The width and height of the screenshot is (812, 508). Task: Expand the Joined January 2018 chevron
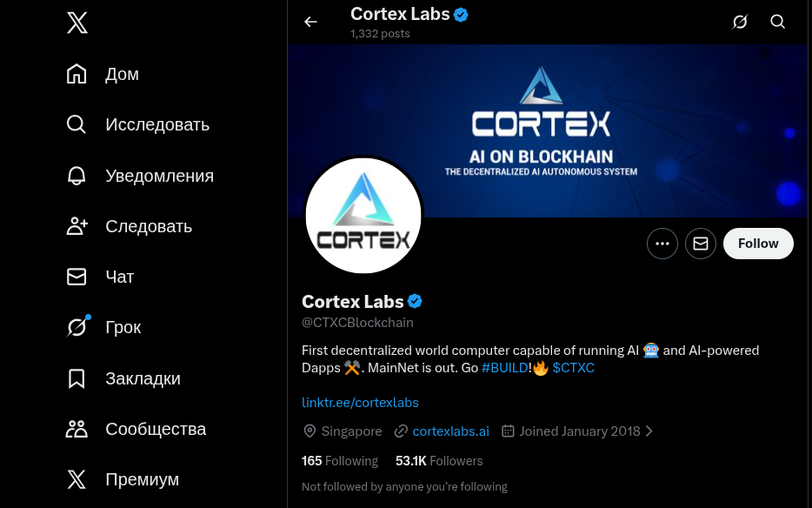point(649,431)
